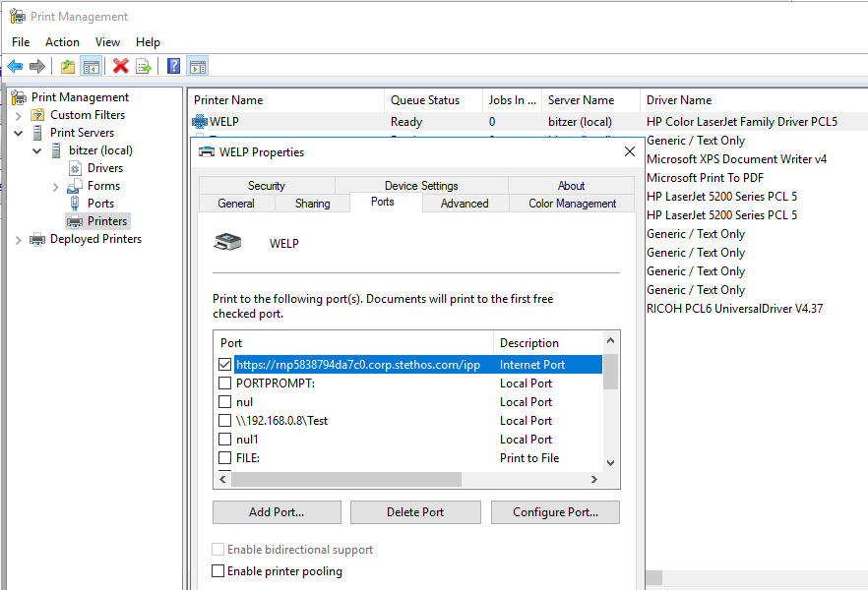
Task: Uncheck the corp.stethos.com/ipp Internet Port checkbox
Action: coord(225,364)
